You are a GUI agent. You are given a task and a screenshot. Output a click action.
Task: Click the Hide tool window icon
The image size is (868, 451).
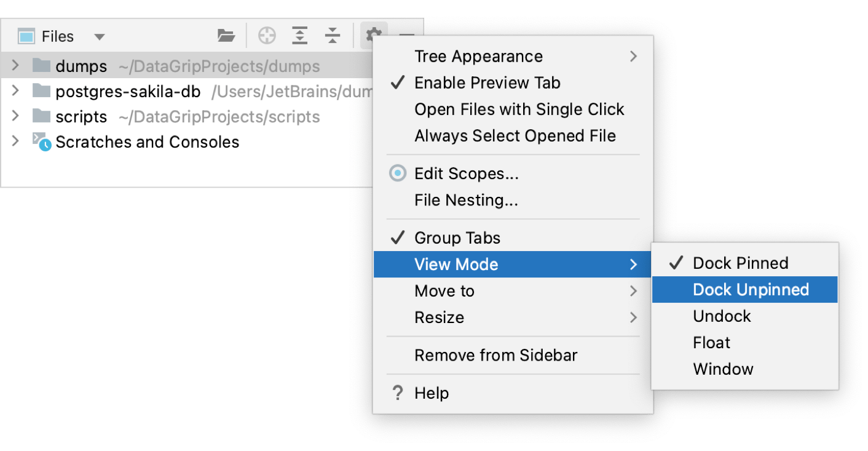(x=406, y=35)
